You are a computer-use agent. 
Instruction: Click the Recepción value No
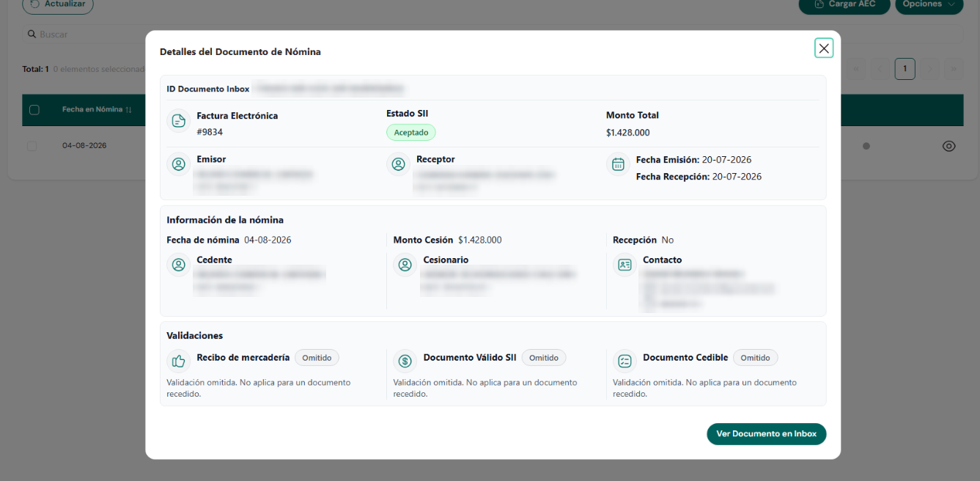pos(667,240)
